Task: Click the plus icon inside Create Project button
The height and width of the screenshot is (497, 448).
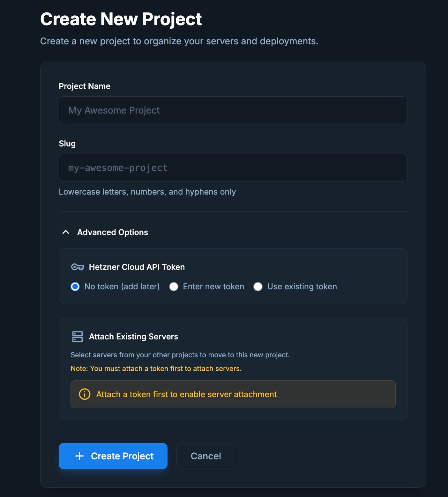Action: point(79,456)
